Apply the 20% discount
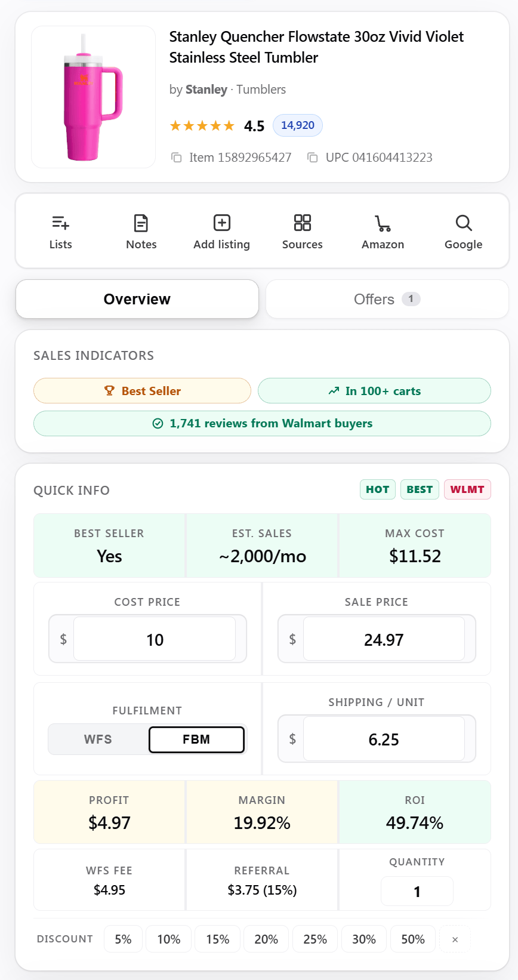Screen dimensions: 518x980 266,939
